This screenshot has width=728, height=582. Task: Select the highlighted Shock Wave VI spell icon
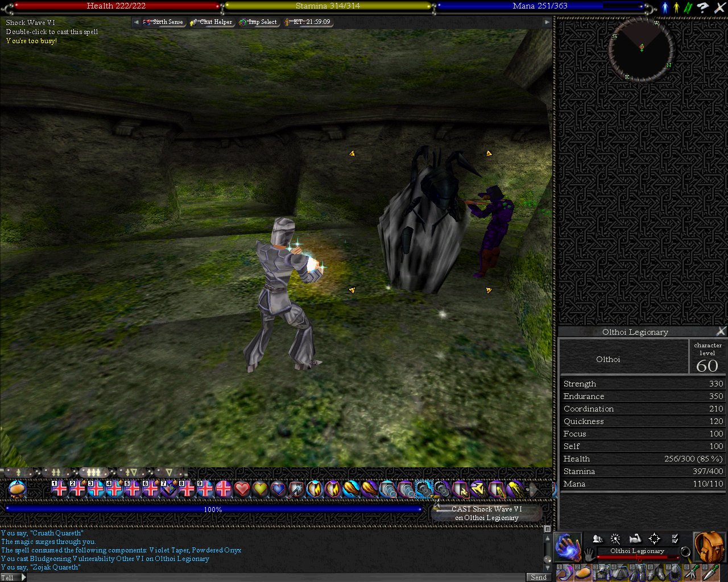tap(424, 488)
